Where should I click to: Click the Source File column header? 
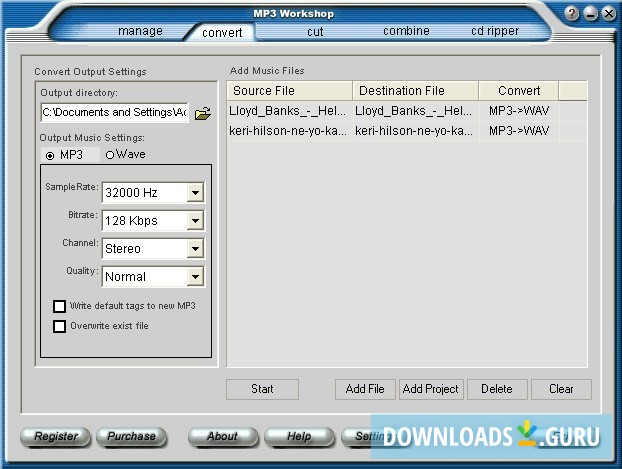coord(290,91)
